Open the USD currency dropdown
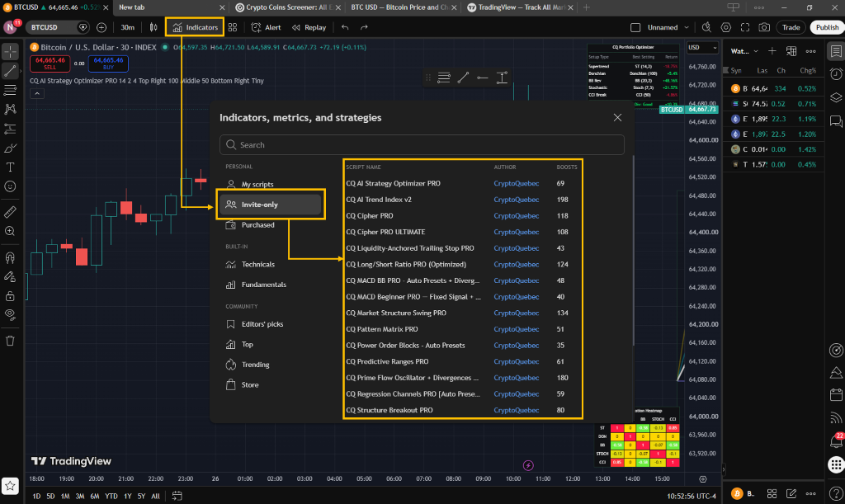 (702, 47)
